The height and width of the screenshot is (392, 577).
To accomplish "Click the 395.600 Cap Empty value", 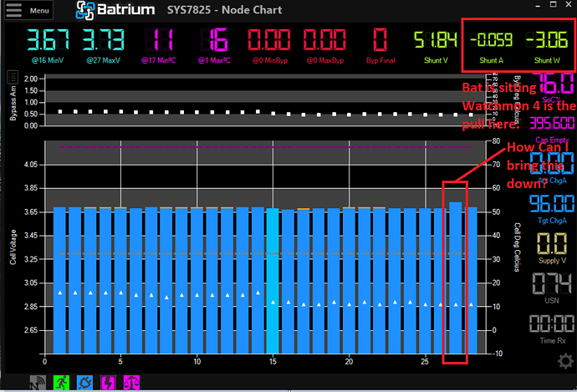I will coord(552,123).
